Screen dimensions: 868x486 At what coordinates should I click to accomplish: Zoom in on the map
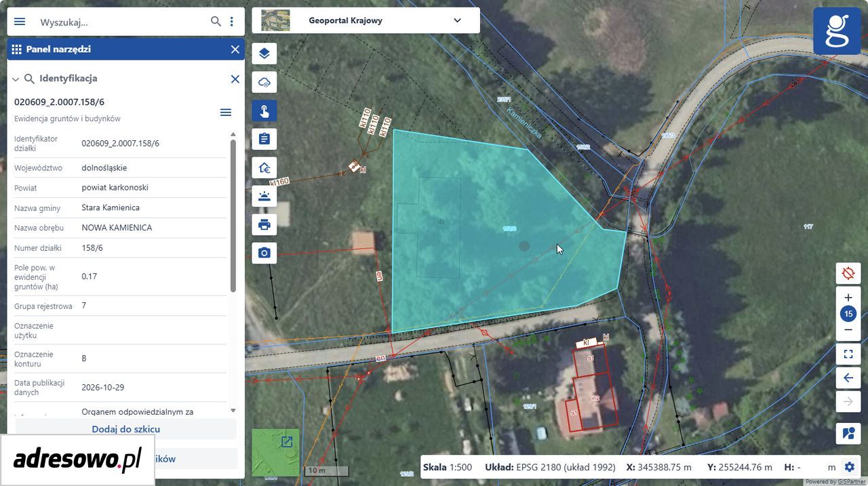click(848, 298)
